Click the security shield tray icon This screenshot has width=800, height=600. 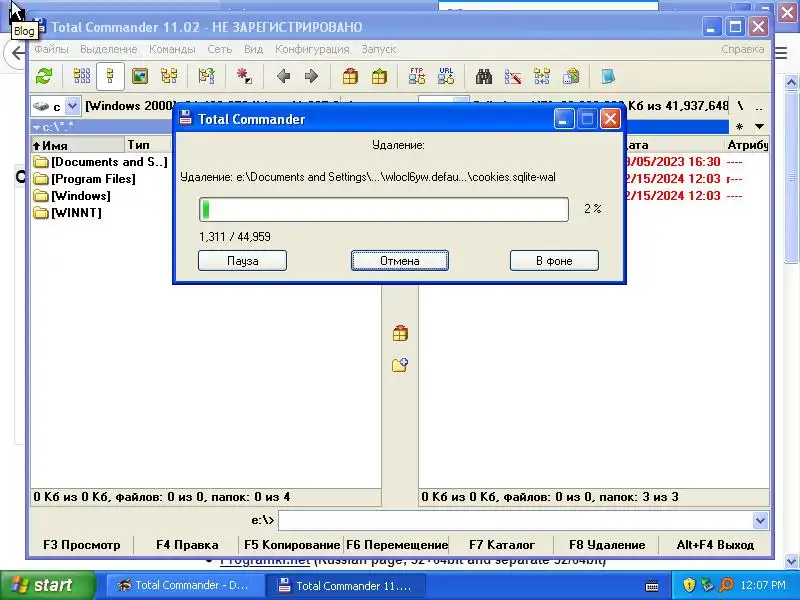point(689,585)
